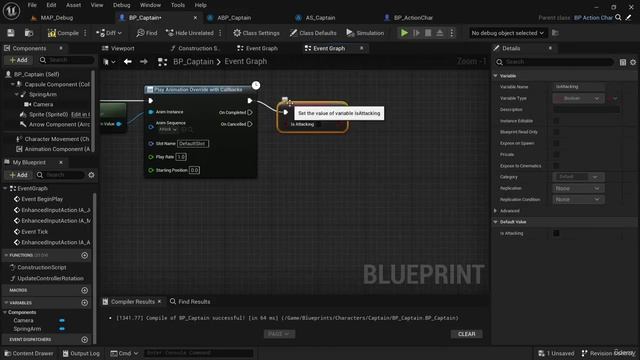
Task: Click the Find toolbar button
Action: [x=147, y=33]
